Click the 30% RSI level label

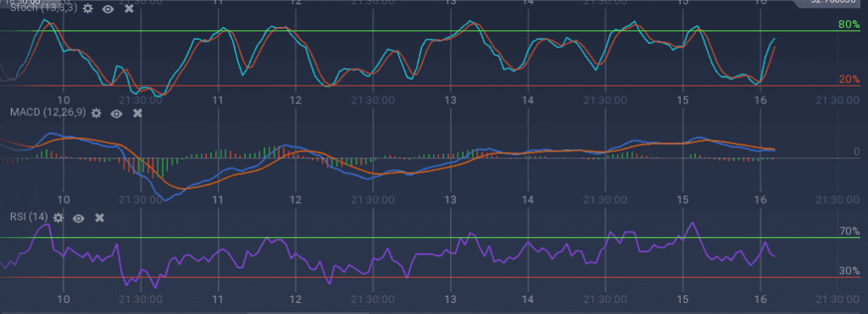click(x=849, y=271)
